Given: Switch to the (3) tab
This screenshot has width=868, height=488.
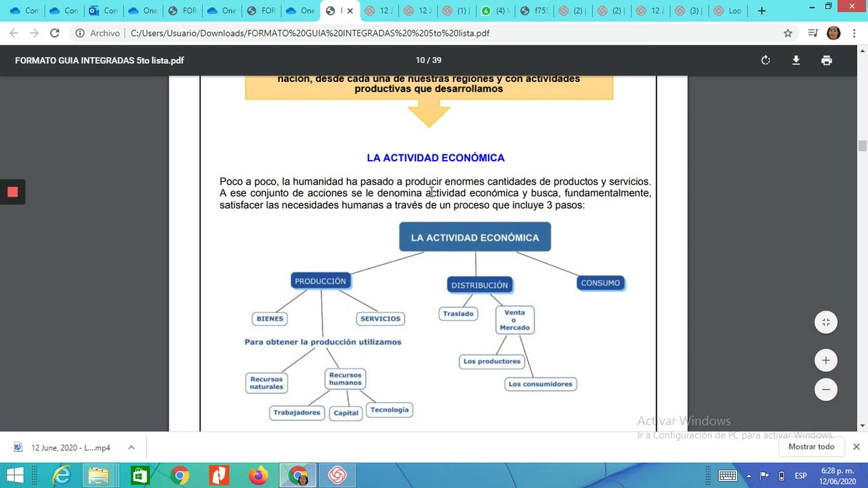Looking at the screenshot, I should click(x=689, y=11).
